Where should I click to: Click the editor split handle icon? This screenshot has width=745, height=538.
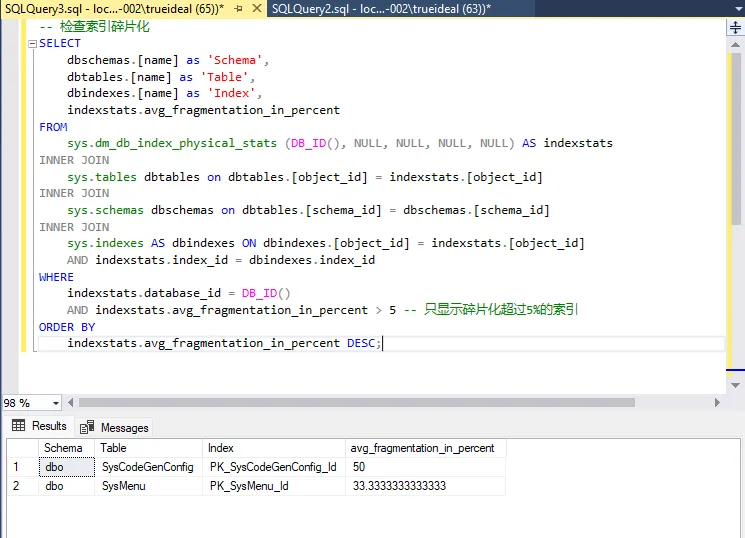[736, 28]
